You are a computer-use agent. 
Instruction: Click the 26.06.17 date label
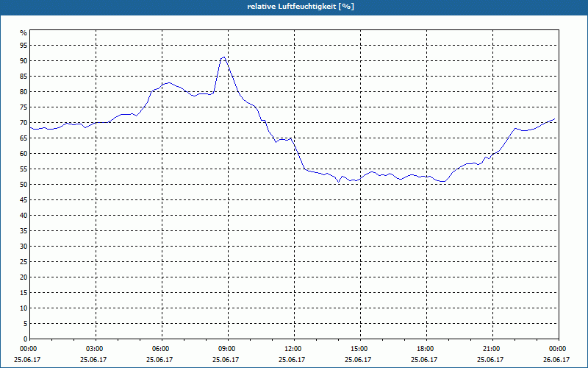point(556,360)
